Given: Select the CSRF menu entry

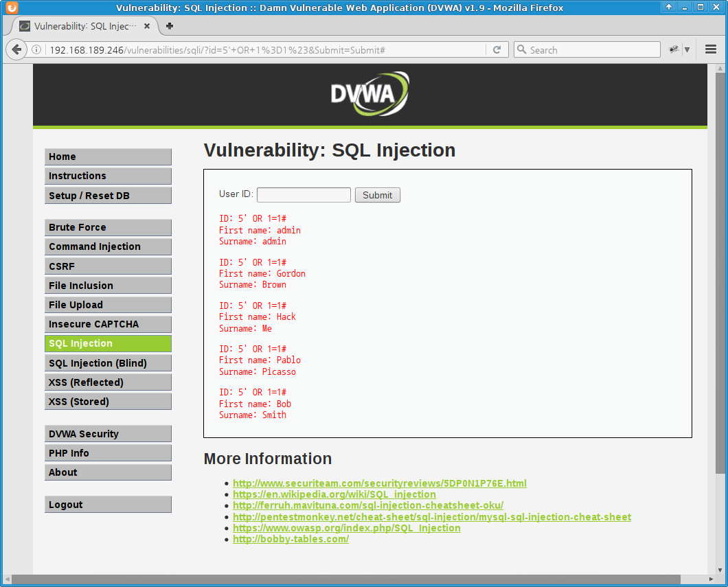Looking at the screenshot, I should coord(109,266).
